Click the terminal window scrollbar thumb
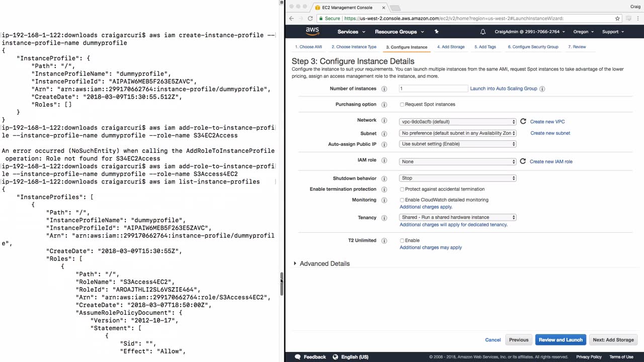Screen dimensions: 644x362 tap(281, 284)
